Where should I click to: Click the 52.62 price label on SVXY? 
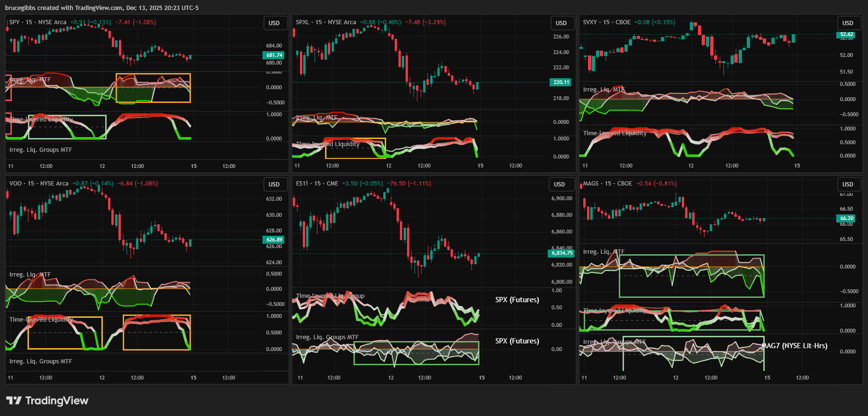point(847,35)
